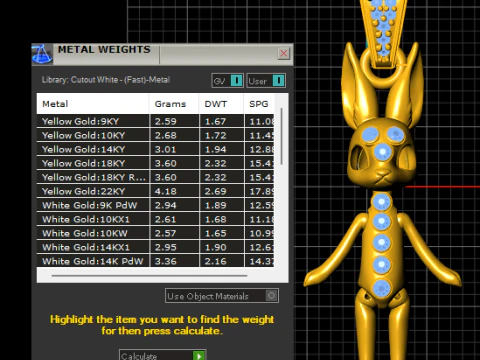This screenshot has height=360, width=480.
Task: Select the White Gold:14K PdW row
Action: pos(155,261)
